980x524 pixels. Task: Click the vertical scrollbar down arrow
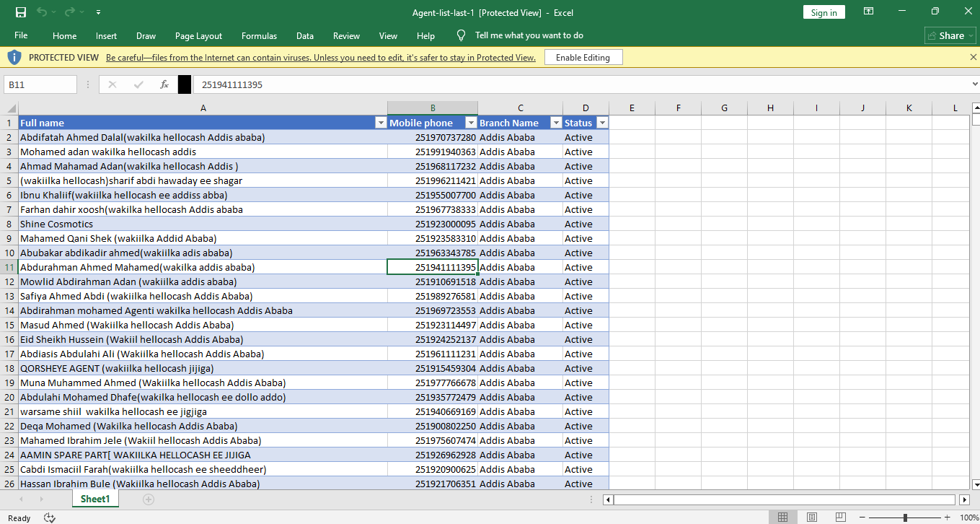coord(976,484)
